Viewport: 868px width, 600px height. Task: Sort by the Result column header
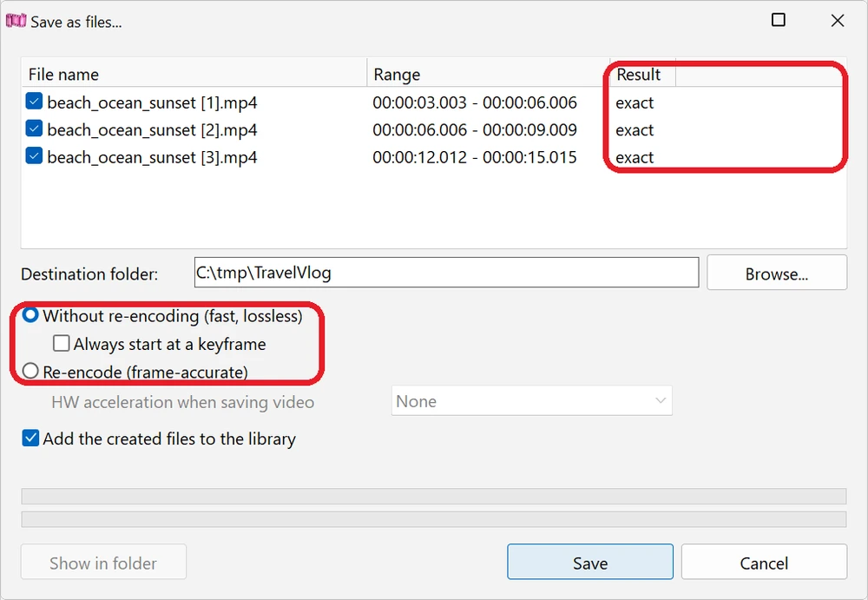pyautogui.click(x=642, y=74)
